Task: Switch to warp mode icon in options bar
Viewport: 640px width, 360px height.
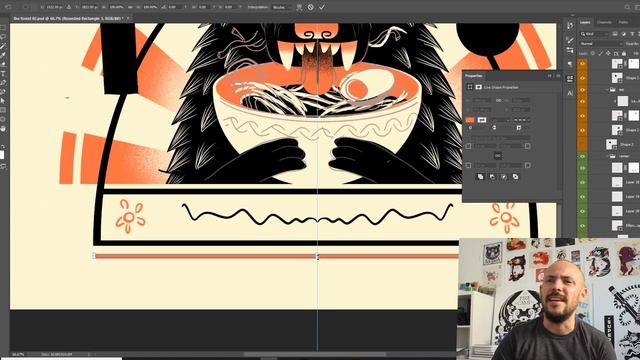Action: click(x=299, y=7)
